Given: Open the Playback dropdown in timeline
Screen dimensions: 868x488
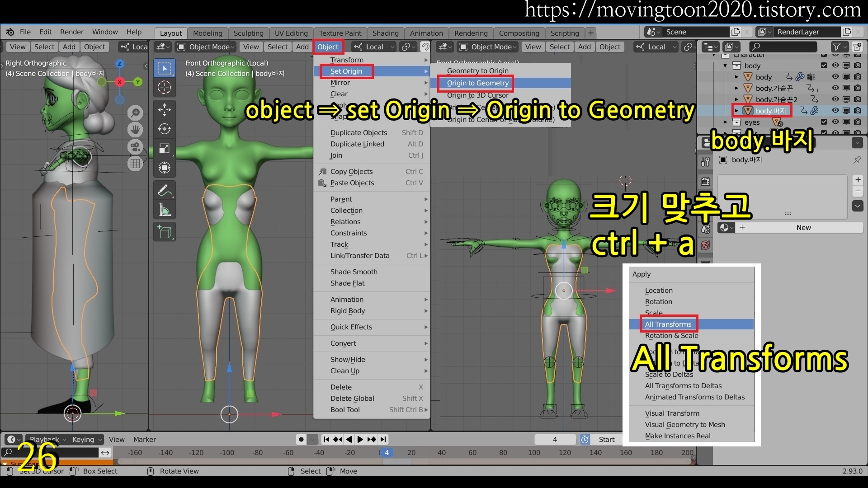Looking at the screenshot, I should coord(47,439).
